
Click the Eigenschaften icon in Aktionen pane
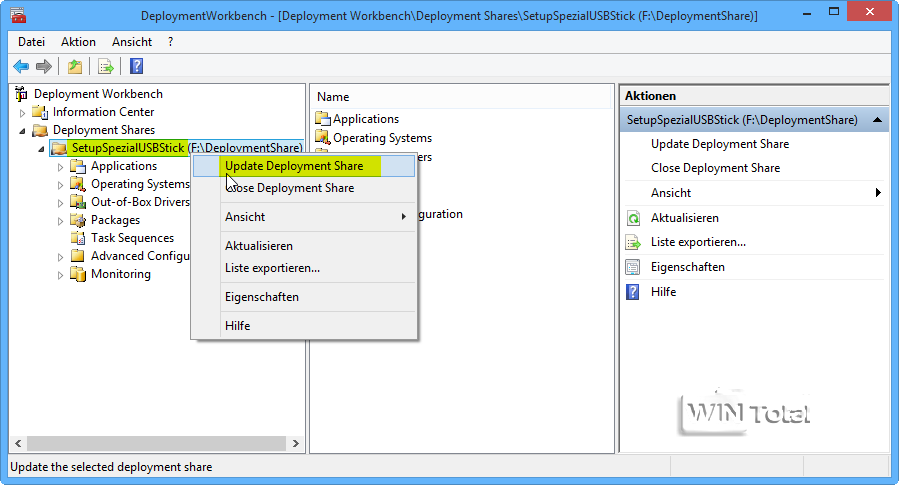[633, 267]
